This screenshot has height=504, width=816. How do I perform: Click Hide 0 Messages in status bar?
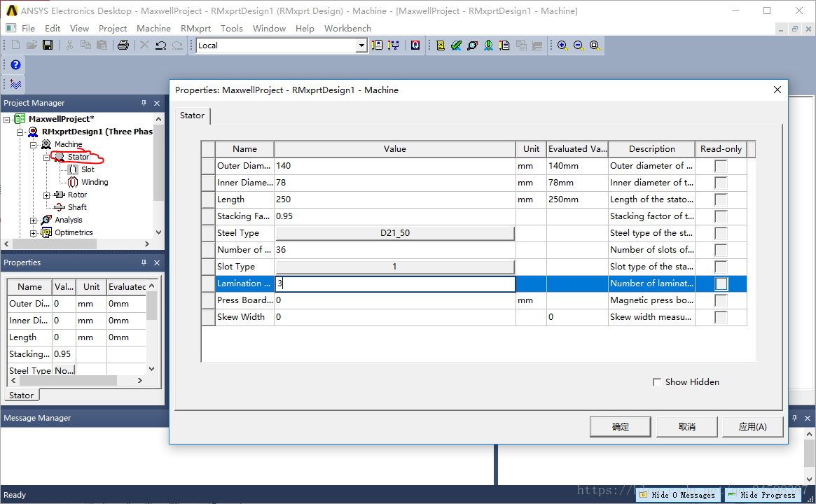[x=678, y=495]
